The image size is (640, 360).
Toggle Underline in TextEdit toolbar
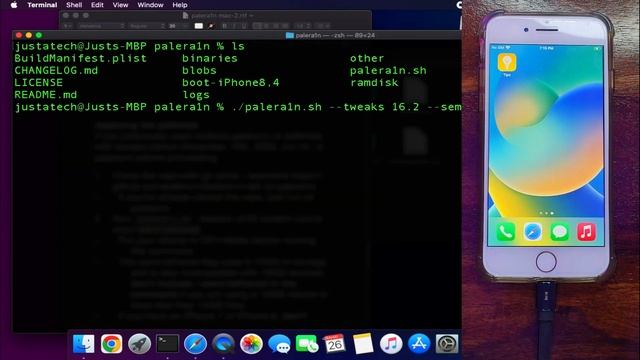click(x=244, y=26)
